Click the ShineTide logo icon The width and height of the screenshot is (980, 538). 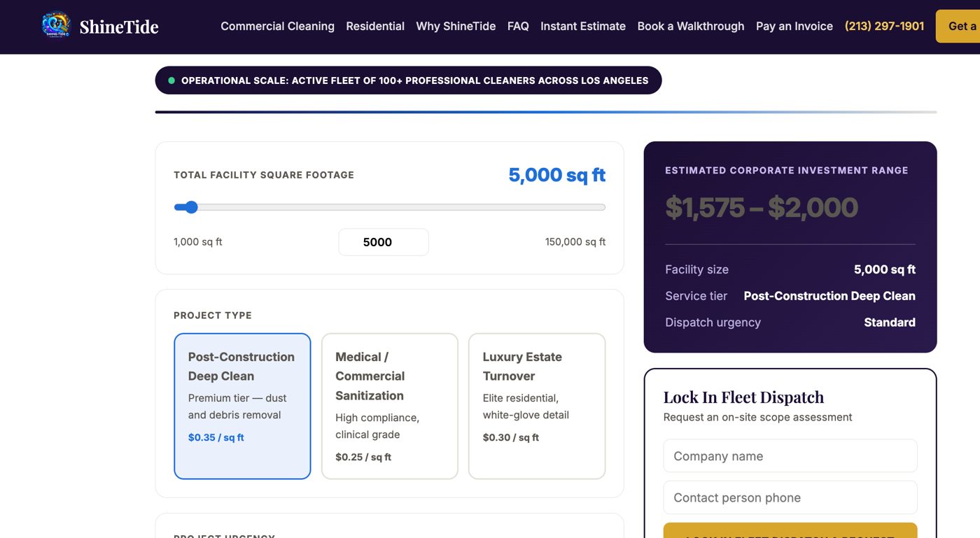56,25
